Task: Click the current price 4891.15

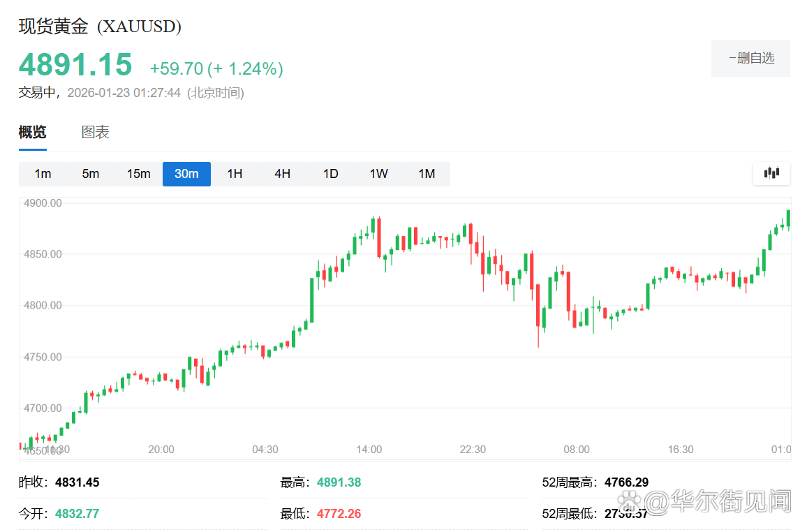Action: coord(75,65)
